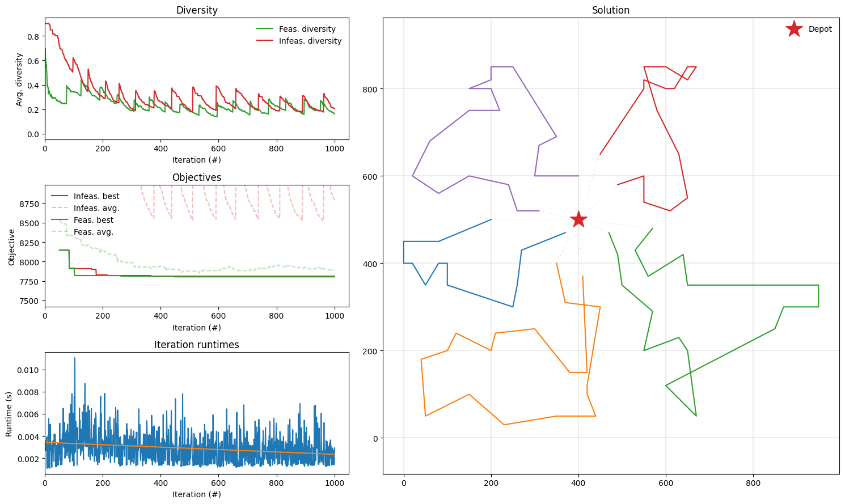Click the Infeas. avg. legend label

point(96,208)
